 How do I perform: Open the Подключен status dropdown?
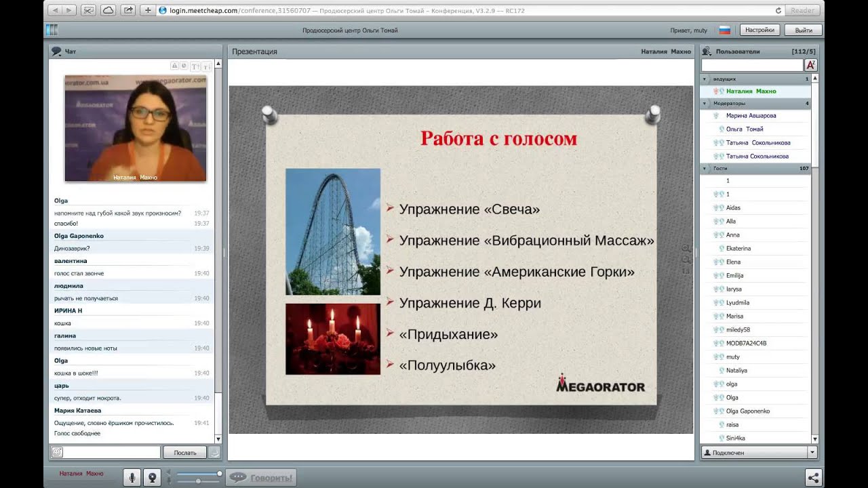coord(812,452)
